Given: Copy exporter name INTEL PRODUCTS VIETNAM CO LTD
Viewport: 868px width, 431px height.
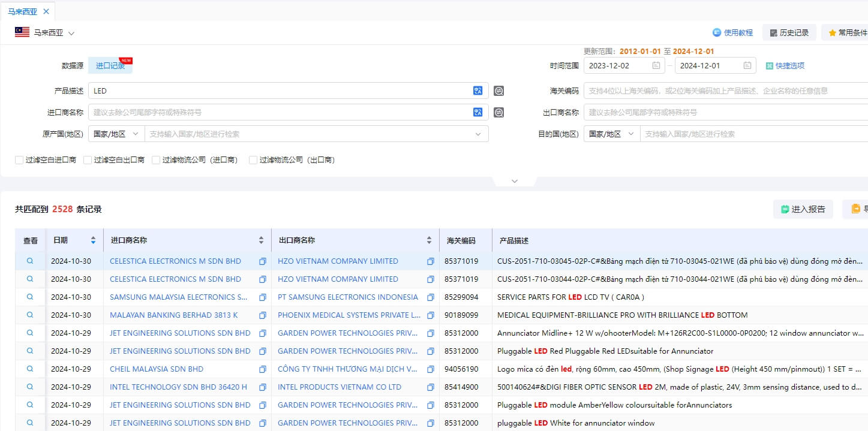Looking at the screenshot, I should coord(430,387).
